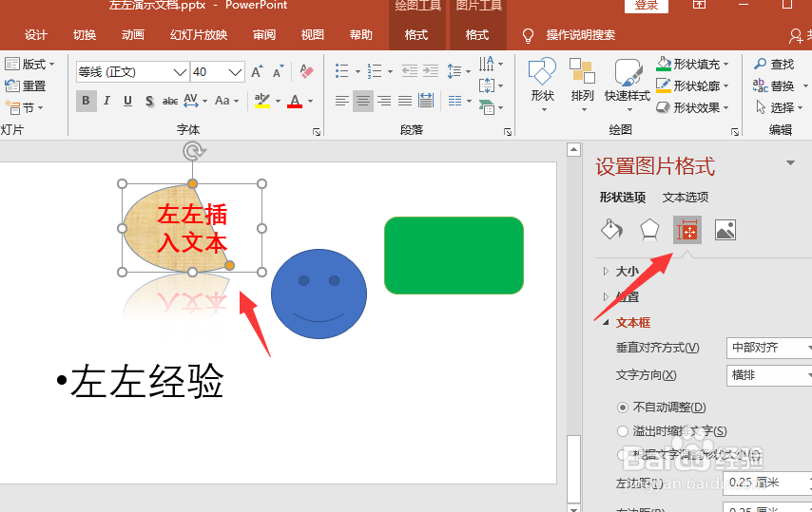
Task: Align text left
Action: [x=341, y=101]
